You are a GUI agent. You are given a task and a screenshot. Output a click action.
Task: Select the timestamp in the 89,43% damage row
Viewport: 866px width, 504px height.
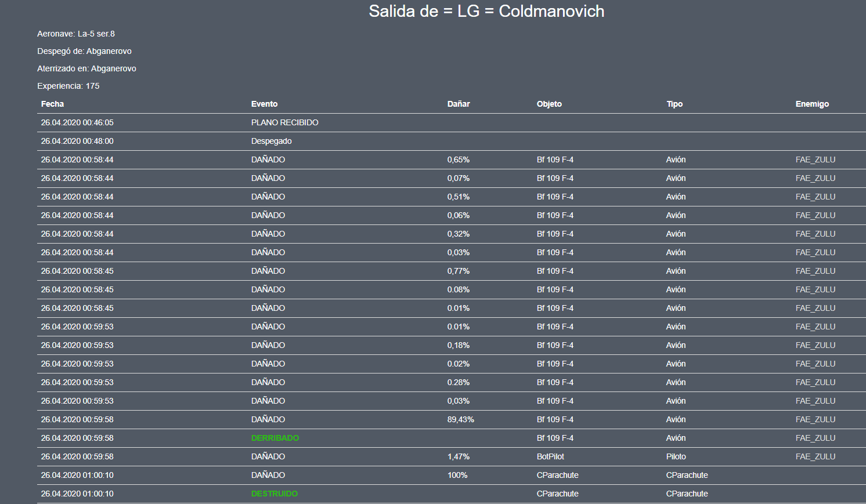pyautogui.click(x=77, y=419)
